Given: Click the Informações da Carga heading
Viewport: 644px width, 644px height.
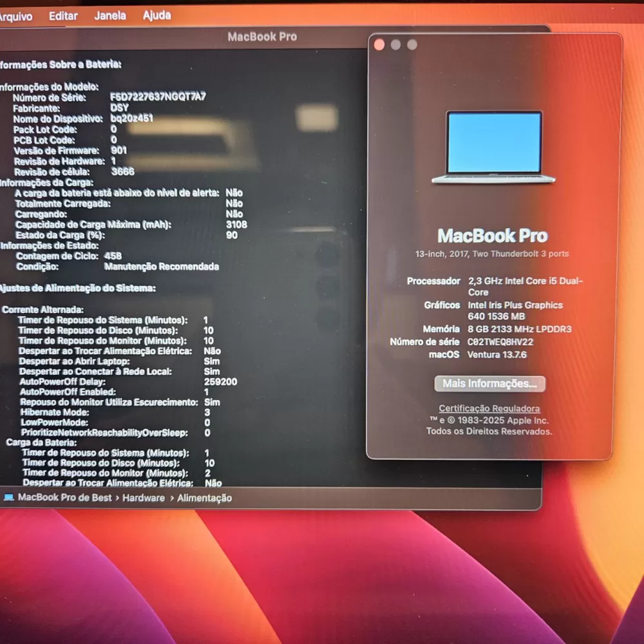Looking at the screenshot, I should (x=46, y=183).
